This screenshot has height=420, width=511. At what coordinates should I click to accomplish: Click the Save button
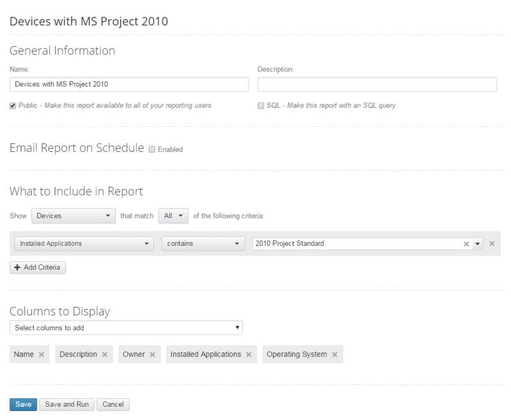tap(23, 404)
